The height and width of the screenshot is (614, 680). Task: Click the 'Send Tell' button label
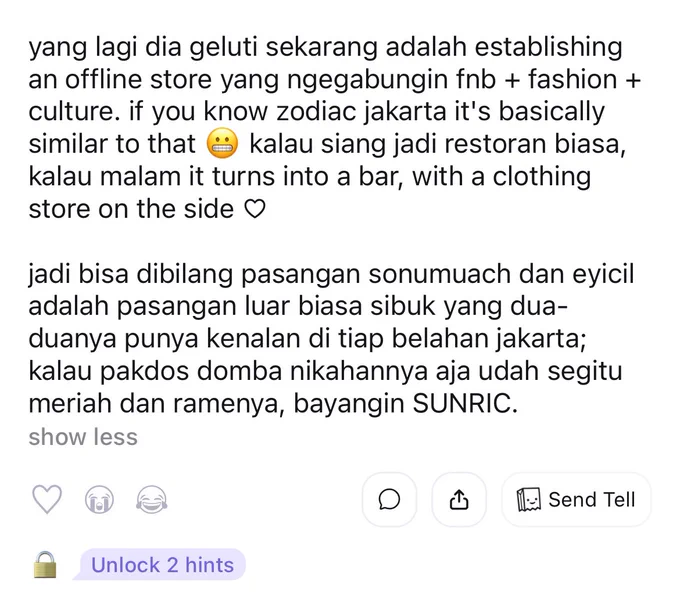coord(591,500)
